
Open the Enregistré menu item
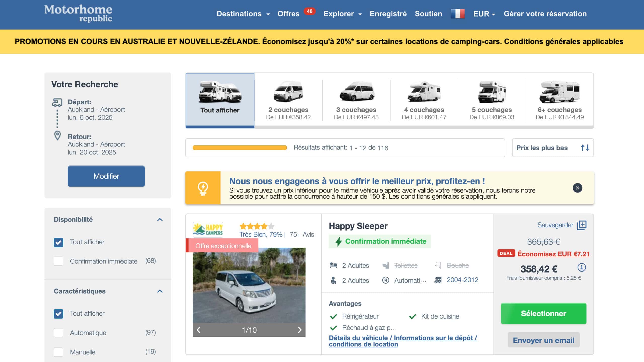388,14
